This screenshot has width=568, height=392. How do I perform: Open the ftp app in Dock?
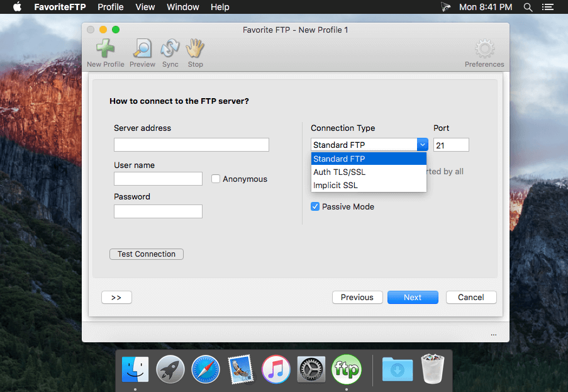tap(347, 369)
